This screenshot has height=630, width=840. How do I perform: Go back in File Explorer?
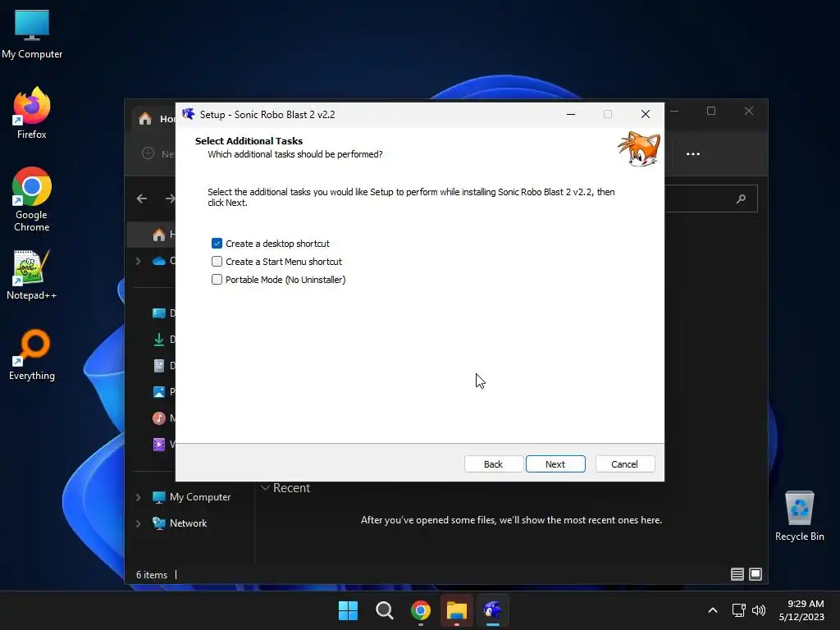tap(141, 199)
